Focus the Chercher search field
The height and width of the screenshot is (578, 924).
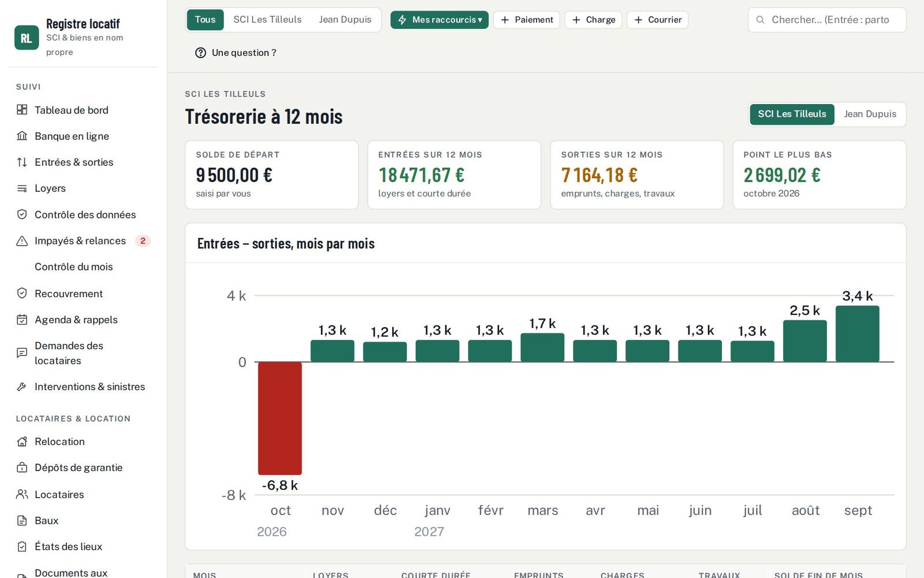point(827,20)
